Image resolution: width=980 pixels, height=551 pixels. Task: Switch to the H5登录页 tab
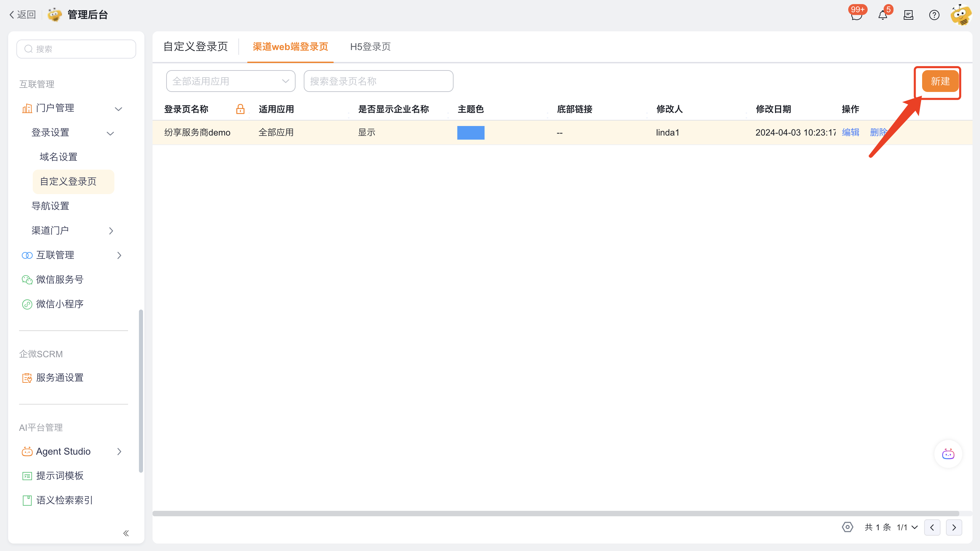pos(370,47)
